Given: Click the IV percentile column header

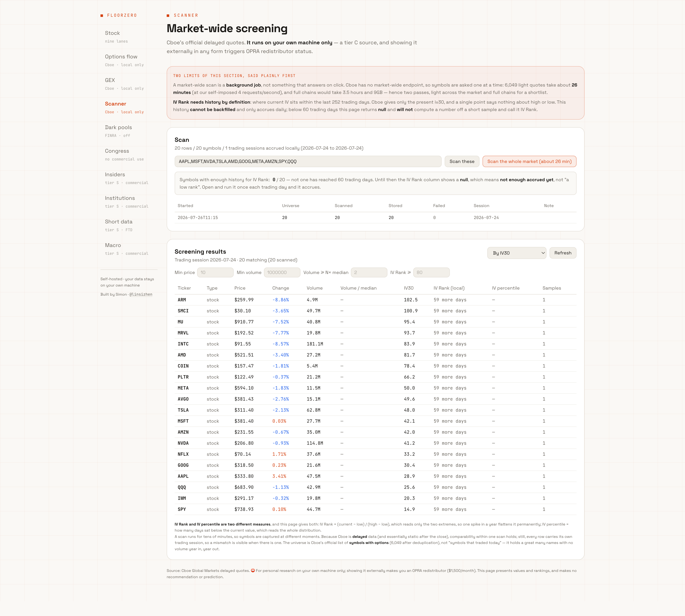Looking at the screenshot, I should [505, 288].
